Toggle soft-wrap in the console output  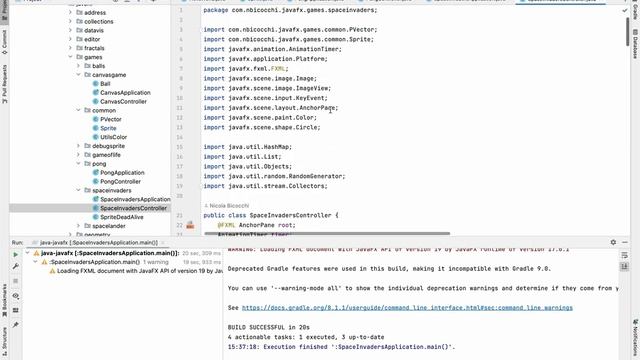[x=624, y=255]
